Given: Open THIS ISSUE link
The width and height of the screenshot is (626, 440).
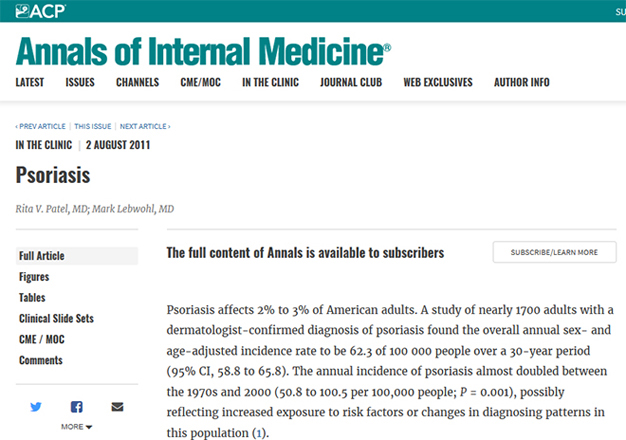Looking at the screenshot, I should click(x=93, y=127).
